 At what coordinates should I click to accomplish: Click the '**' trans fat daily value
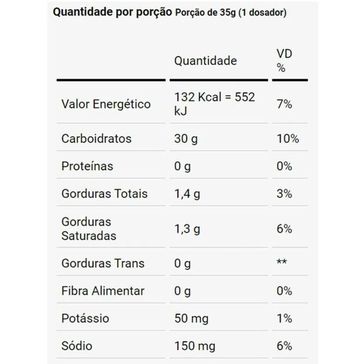[282, 262]
